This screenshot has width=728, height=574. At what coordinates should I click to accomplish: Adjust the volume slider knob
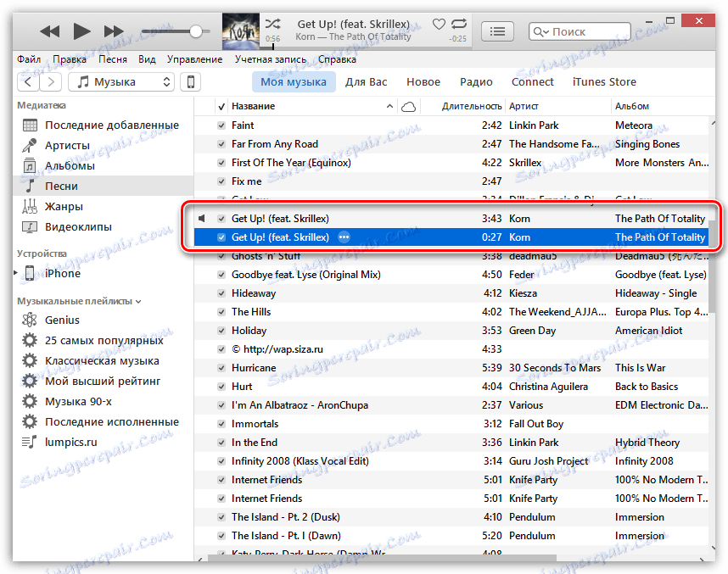coord(196,31)
